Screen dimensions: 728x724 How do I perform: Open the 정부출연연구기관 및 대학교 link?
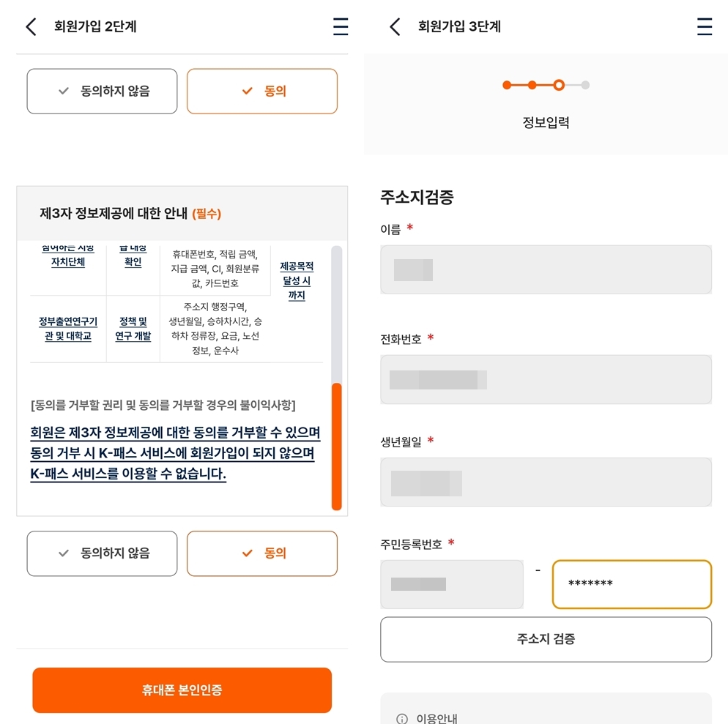pos(67,329)
